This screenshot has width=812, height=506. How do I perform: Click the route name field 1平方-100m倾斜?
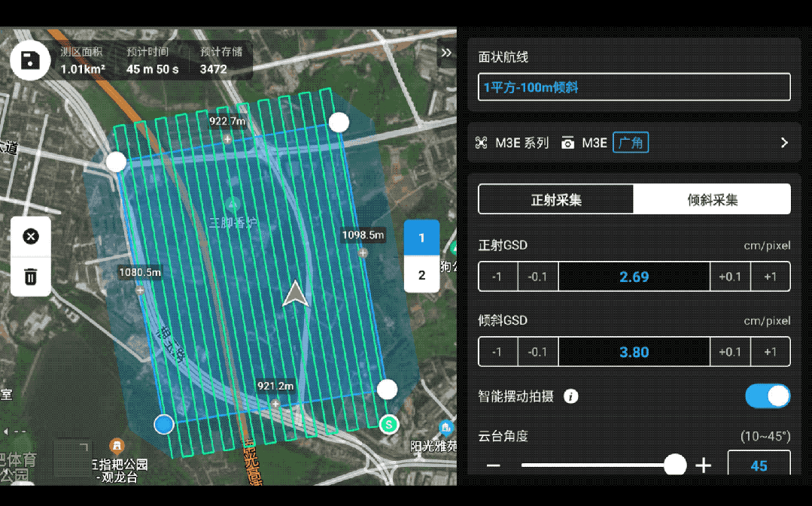634,87
